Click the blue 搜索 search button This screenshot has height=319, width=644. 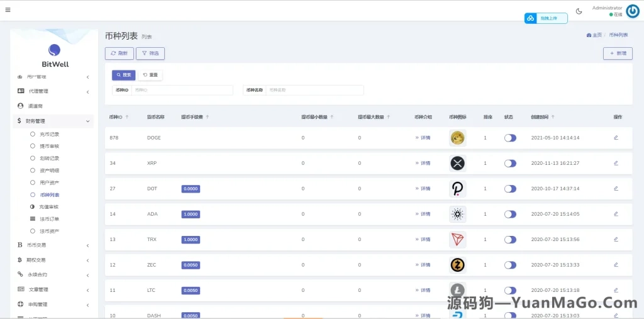point(124,76)
